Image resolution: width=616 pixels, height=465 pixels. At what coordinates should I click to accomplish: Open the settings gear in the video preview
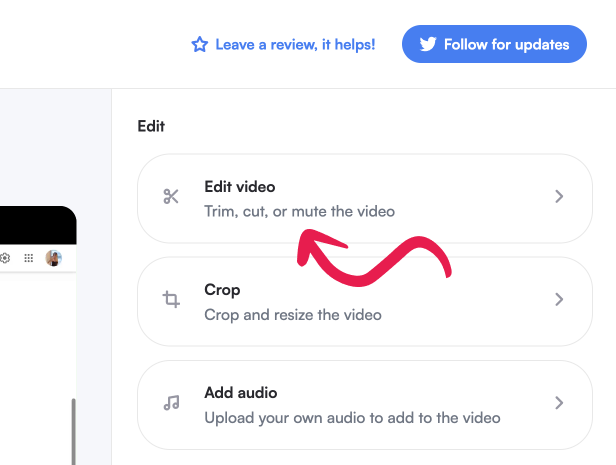[x=5, y=258]
